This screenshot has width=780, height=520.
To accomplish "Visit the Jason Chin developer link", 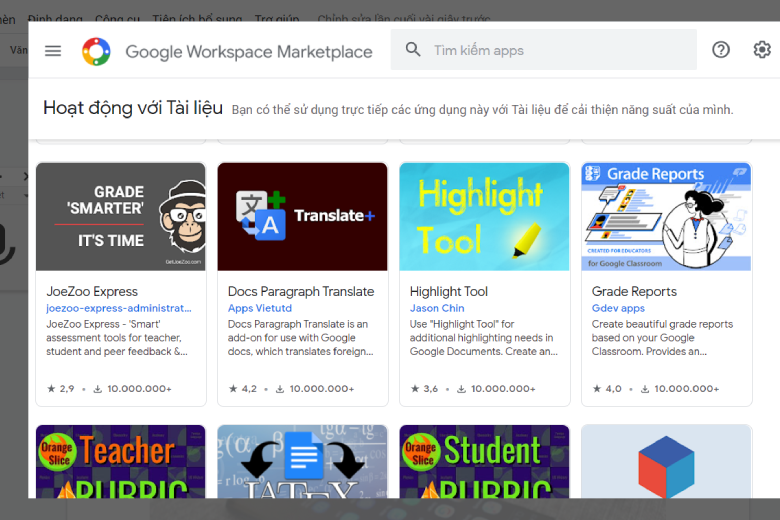I will point(437,308).
